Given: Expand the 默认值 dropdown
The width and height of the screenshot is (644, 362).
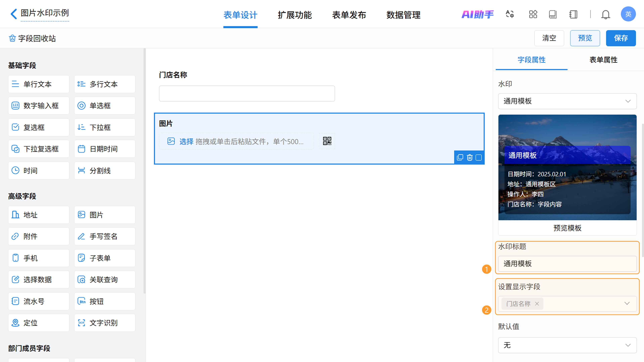Looking at the screenshot, I should click(567, 345).
